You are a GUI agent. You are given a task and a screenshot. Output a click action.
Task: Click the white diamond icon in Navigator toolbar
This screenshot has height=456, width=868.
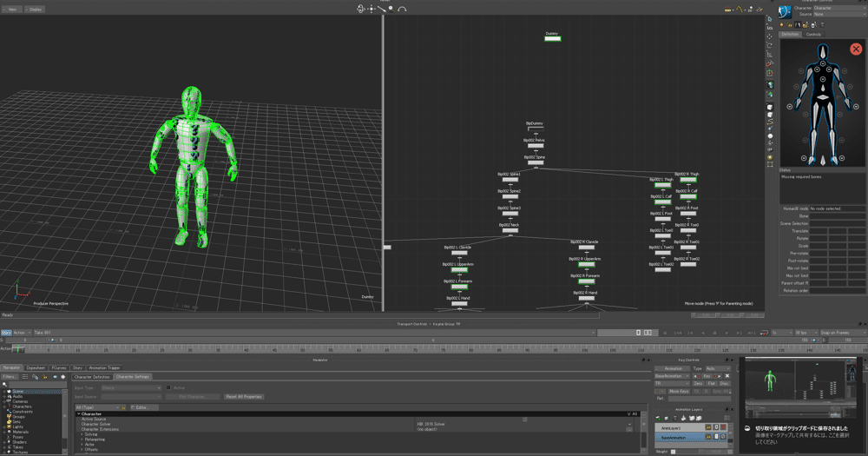coord(63,377)
